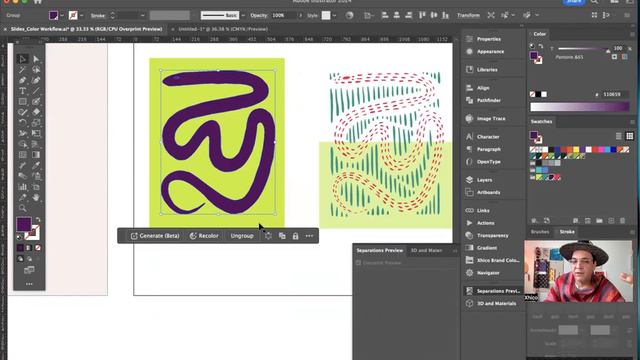Open the Swatches panel menu
The height and width of the screenshot is (360, 640).
click(x=632, y=122)
